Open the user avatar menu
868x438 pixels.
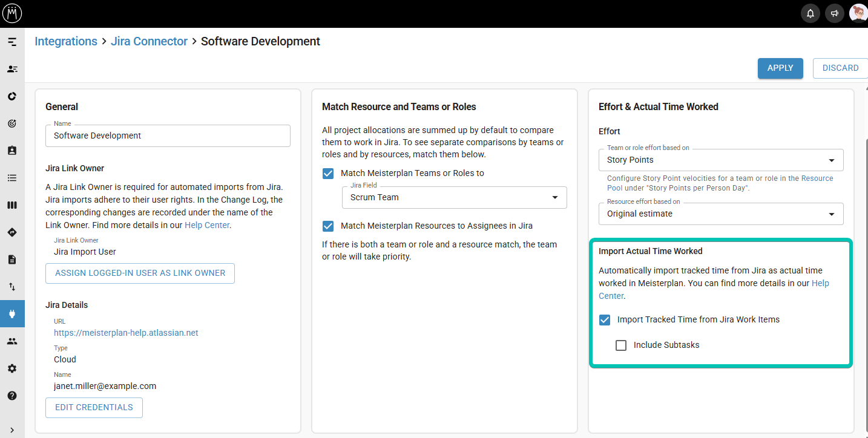pyautogui.click(x=858, y=13)
